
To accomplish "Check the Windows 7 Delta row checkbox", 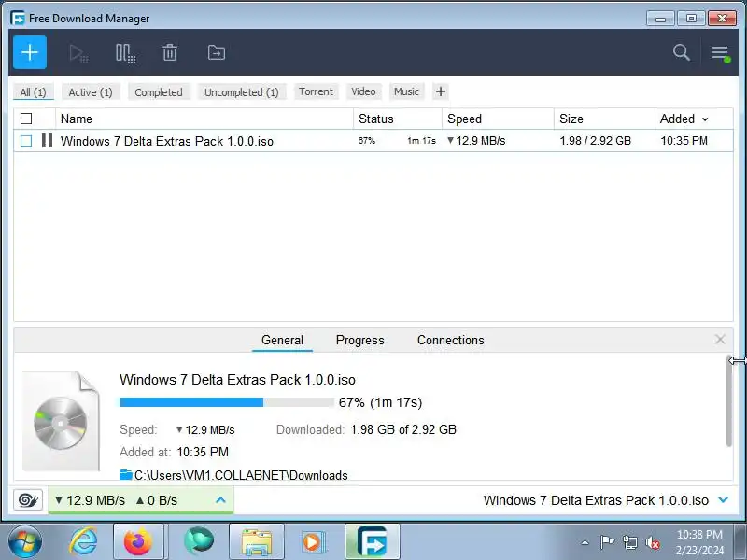I will click(x=26, y=141).
